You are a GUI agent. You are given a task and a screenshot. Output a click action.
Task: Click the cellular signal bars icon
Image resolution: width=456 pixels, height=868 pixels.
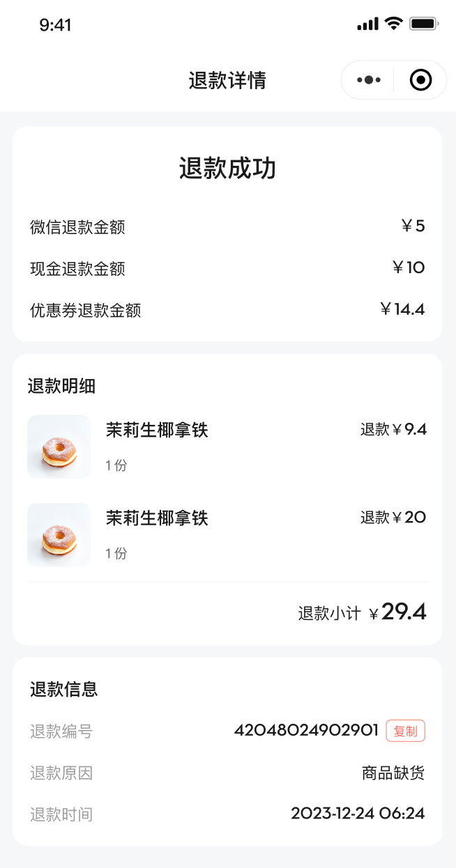pyautogui.click(x=367, y=24)
